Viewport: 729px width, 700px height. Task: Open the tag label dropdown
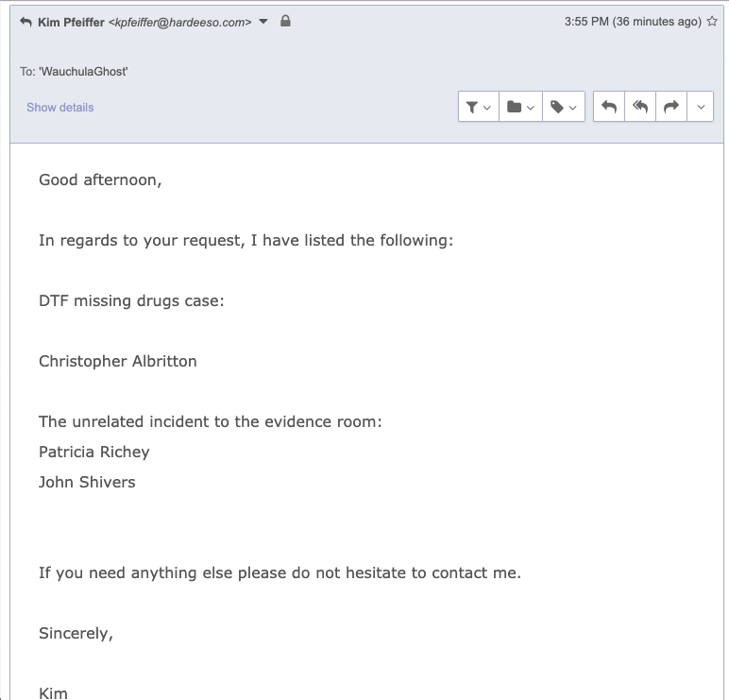pyautogui.click(x=563, y=108)
